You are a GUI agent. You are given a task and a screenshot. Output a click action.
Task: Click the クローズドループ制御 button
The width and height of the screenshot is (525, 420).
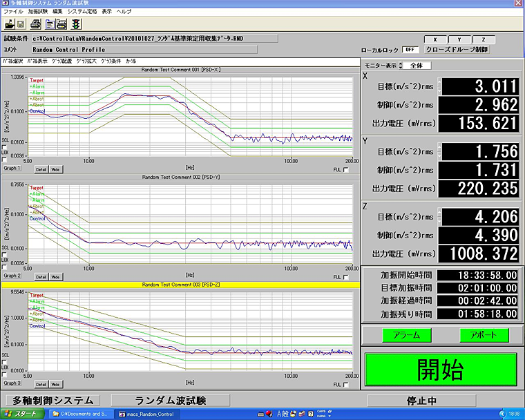457,50
